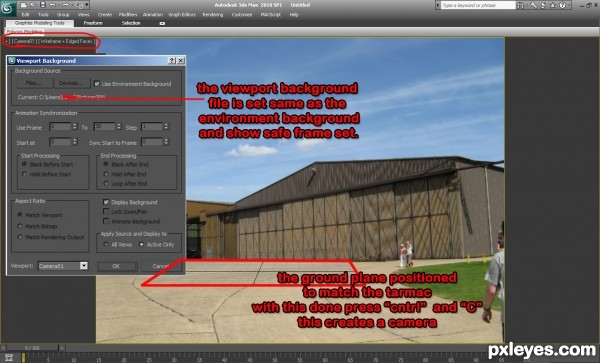This screenshot has height=363, width=600.
Task: Click the New Scene icon in quick access toolbar
Action: click(x=24, y=5)
